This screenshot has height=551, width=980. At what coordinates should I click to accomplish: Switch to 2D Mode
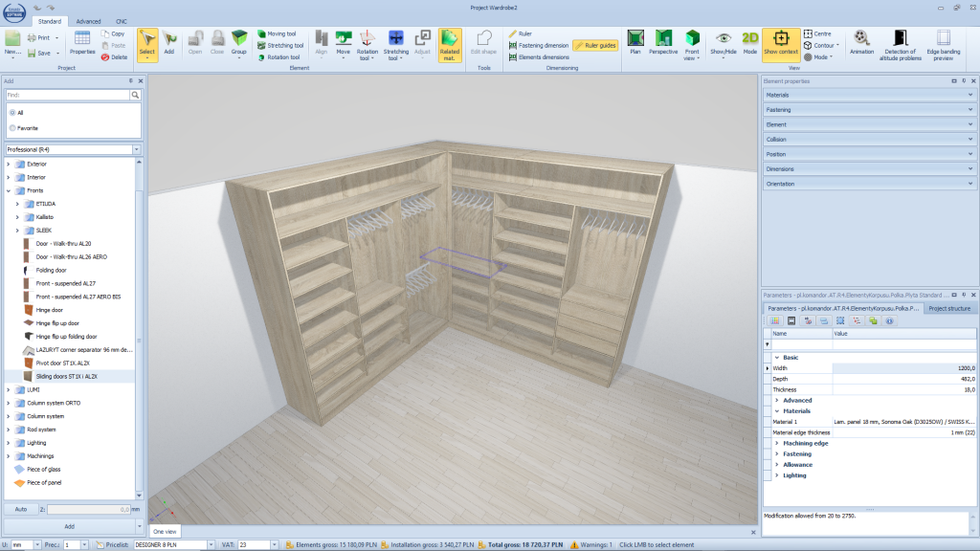[x=750, y=42]
